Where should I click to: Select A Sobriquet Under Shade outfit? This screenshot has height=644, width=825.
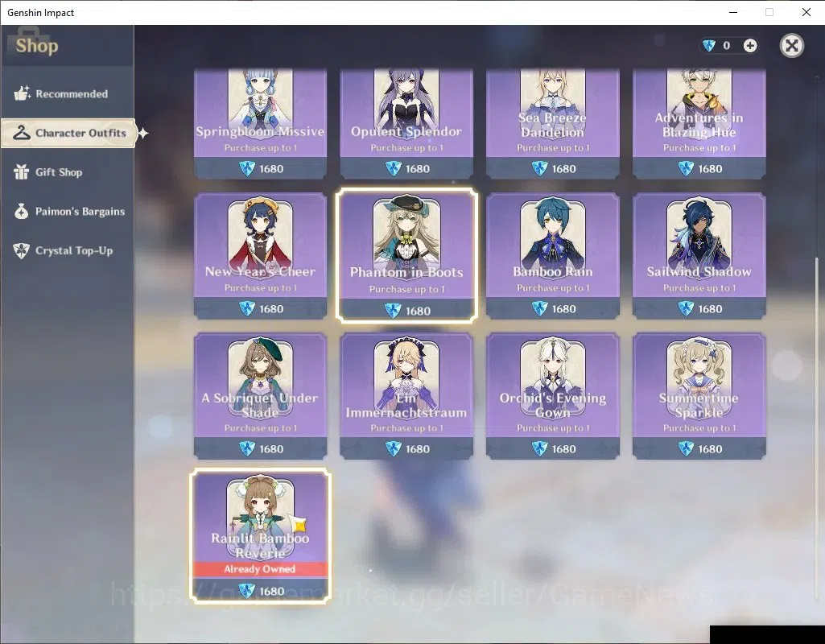(261, 396)
